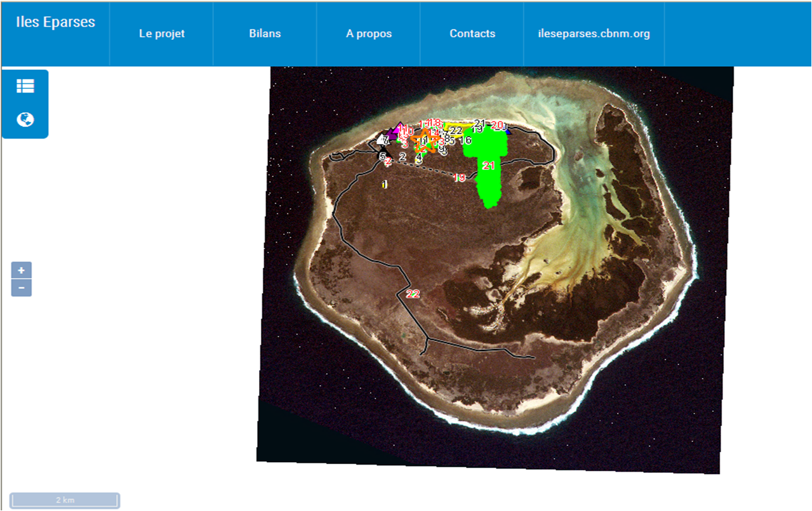
Task: Open the Contacts page
Action: 472,34
